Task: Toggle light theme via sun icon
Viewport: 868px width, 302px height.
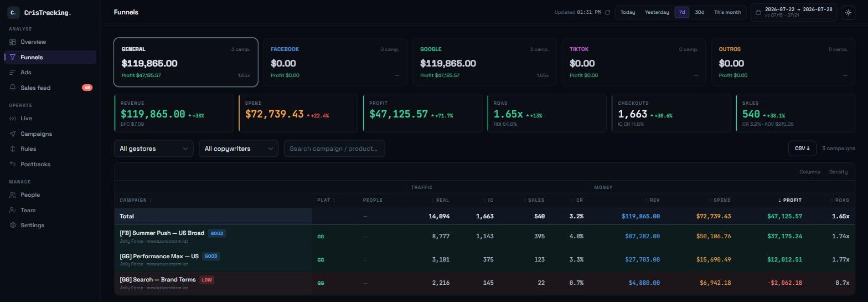Action: click(848, 12)
